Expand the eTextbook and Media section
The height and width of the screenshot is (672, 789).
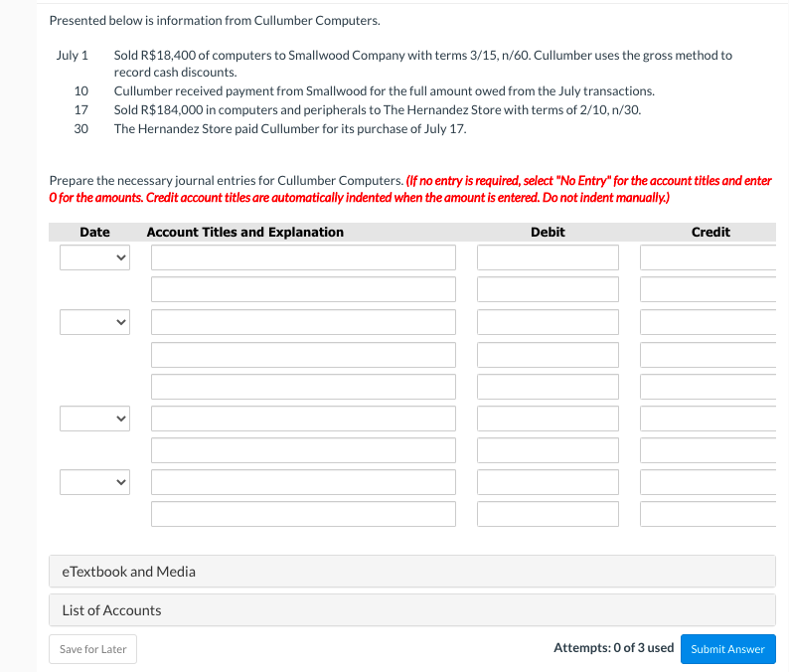point(412,572)
